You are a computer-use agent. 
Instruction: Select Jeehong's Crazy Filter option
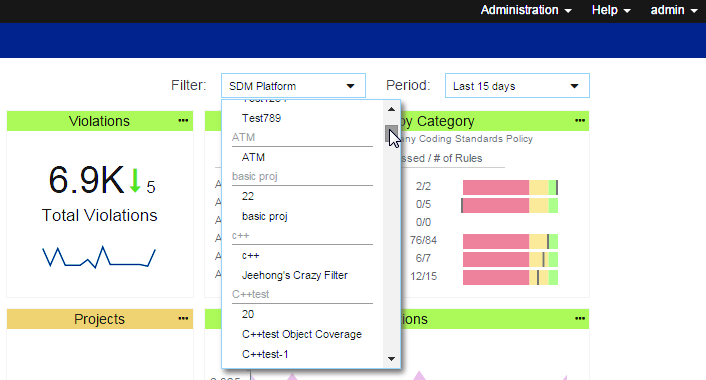295,275
